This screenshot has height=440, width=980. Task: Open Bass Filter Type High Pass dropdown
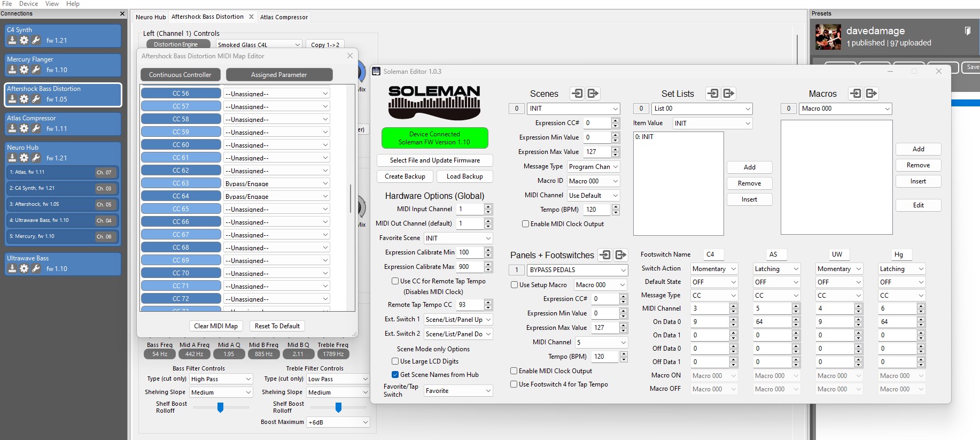click(221, 379)
